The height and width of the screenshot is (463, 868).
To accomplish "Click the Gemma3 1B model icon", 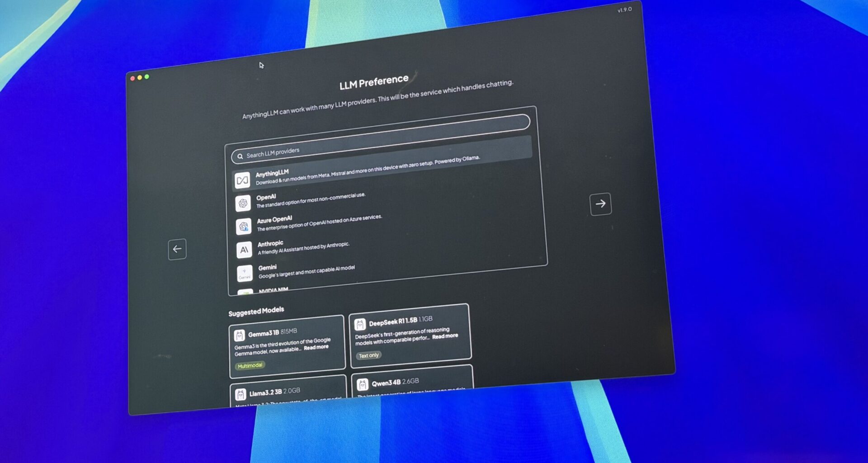I will [239, 335].
